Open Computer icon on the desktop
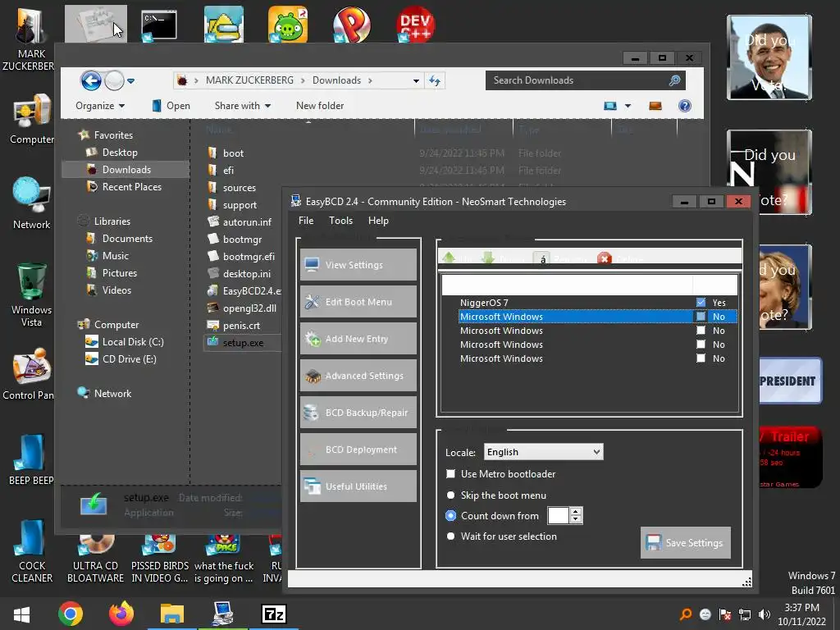Image resolution: width=840 pixels, height=630 pixels. 32,119
